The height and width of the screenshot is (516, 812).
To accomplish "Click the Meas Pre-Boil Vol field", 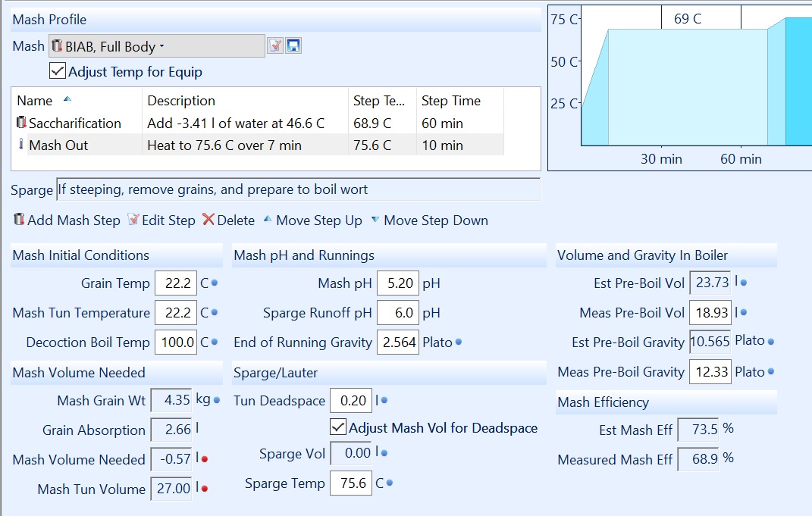I will click(x=710, y=312).
